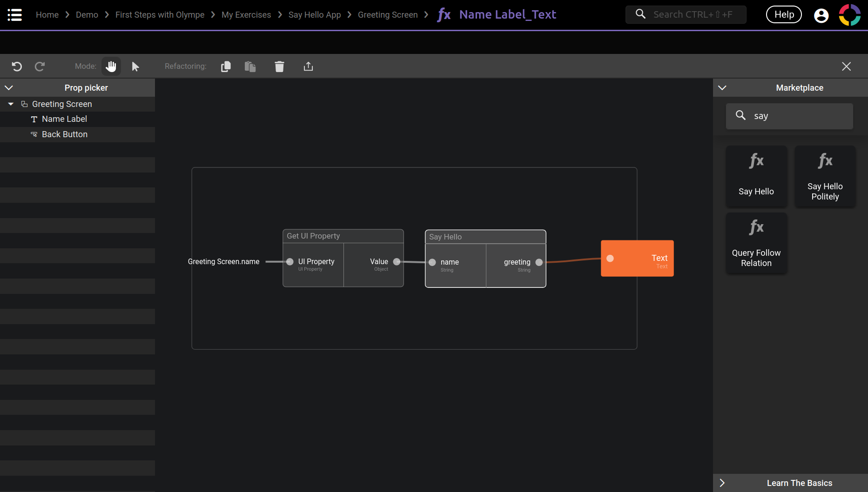Collapse the Prop picker panel
The height and width of the screenshot is (492, 868).
(x=9, y=87)
